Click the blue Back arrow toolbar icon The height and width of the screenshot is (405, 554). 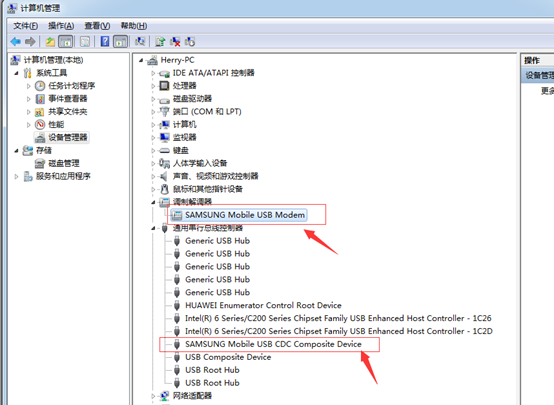pyautogui.click(x=16, y=42)
